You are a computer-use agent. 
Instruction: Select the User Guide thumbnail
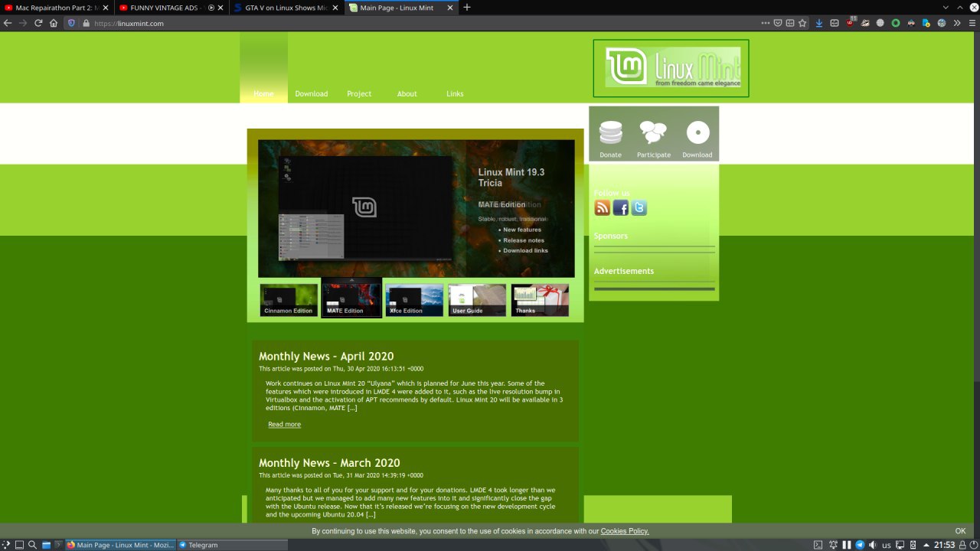[477, 300]
